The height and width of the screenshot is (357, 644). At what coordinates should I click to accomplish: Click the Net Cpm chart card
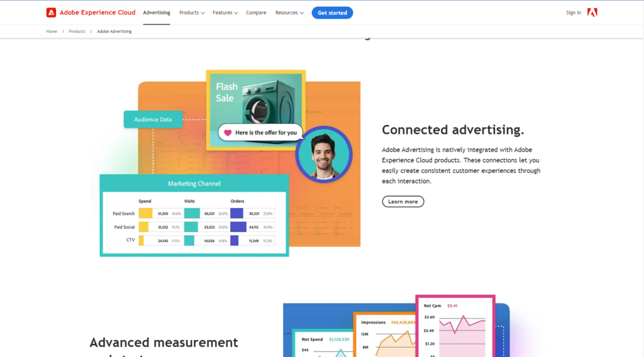tap(455, 326)
